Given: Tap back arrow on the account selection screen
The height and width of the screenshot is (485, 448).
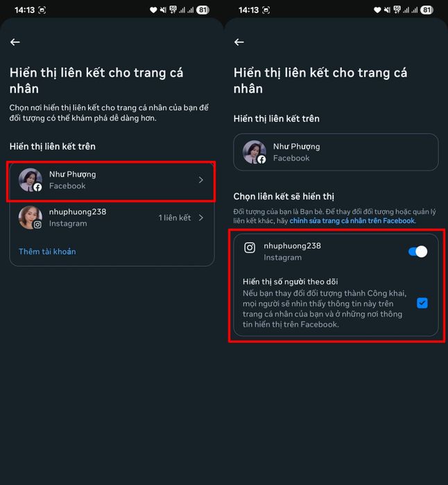Looking at the screenshot, I should click(x=15, y=42).
